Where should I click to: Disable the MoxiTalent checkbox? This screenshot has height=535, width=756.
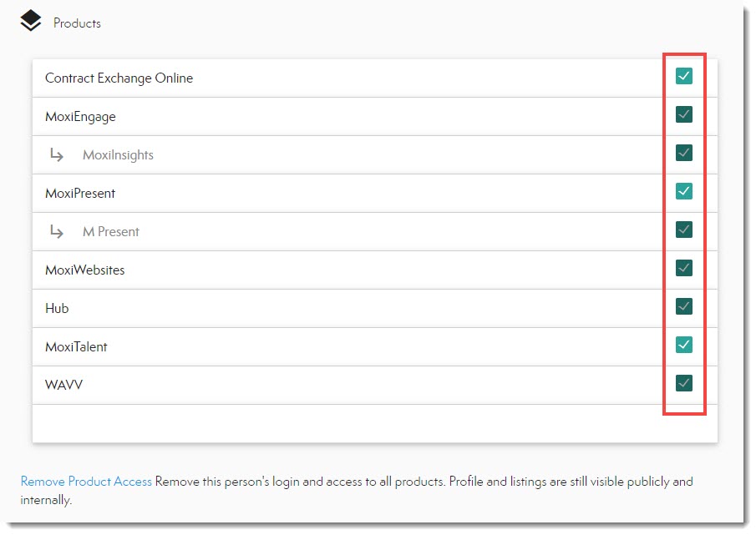[x=684, y=345]
